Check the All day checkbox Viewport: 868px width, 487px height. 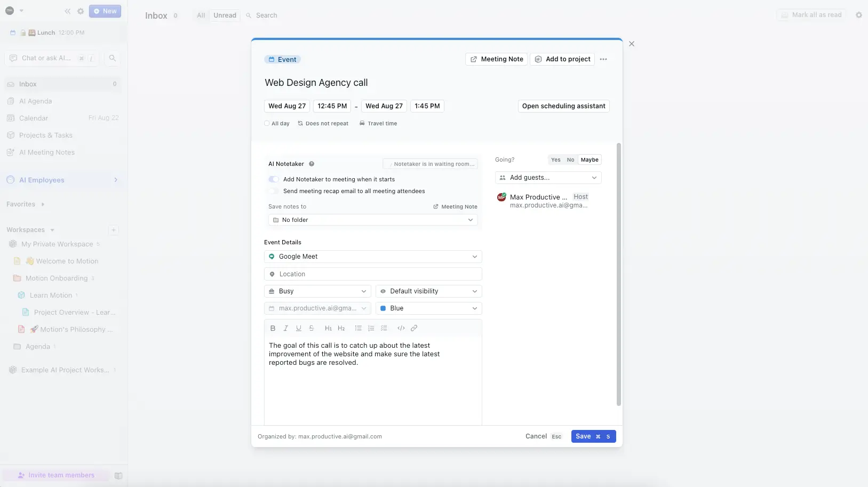click(x=267, y=123)
